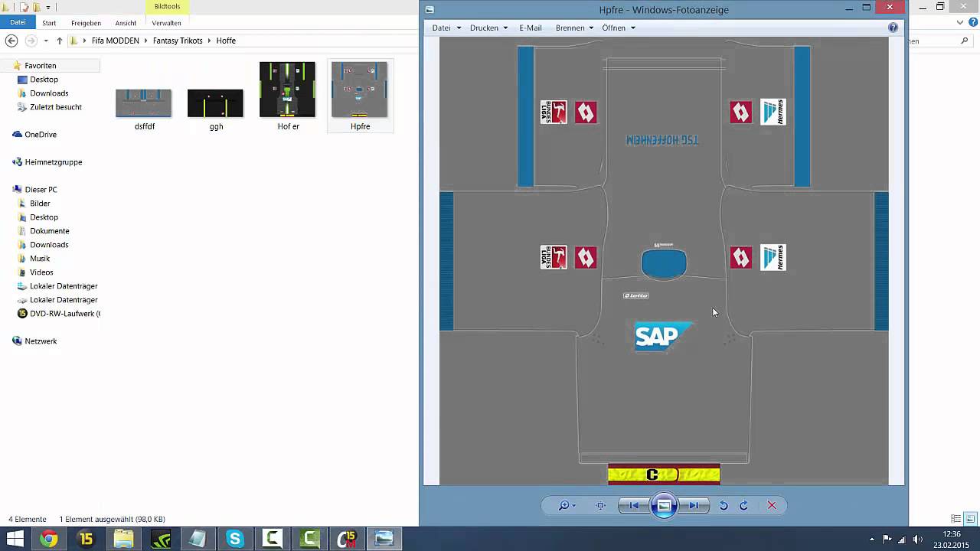The image size is (980, 551).
Task: Switch to the Start ribbon tab
Action: tap(49, 23)
